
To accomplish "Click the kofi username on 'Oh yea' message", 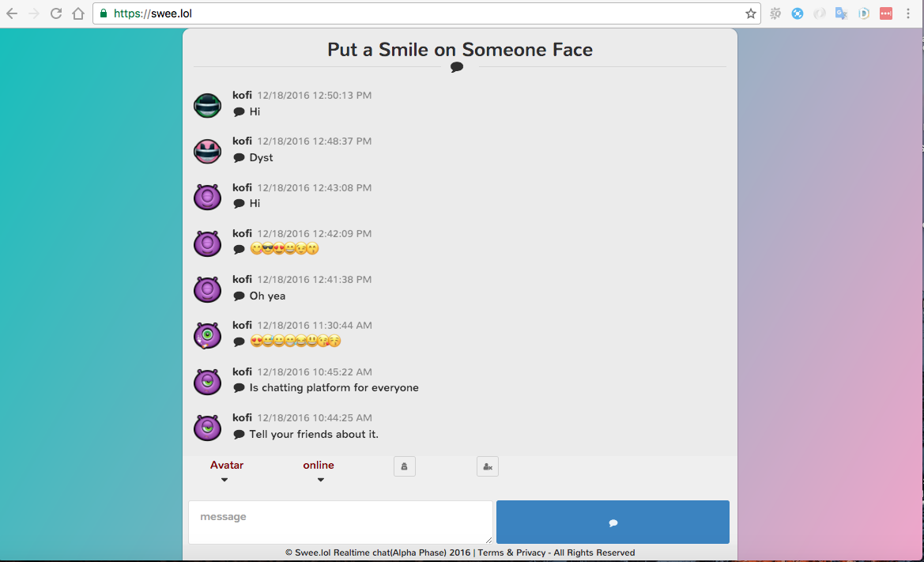I will click(242, 279).
